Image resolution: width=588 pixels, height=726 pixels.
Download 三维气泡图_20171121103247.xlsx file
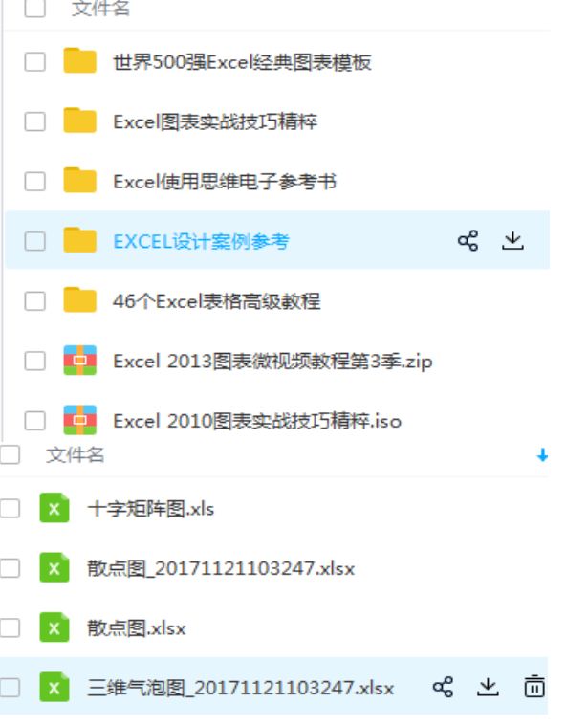488,687
